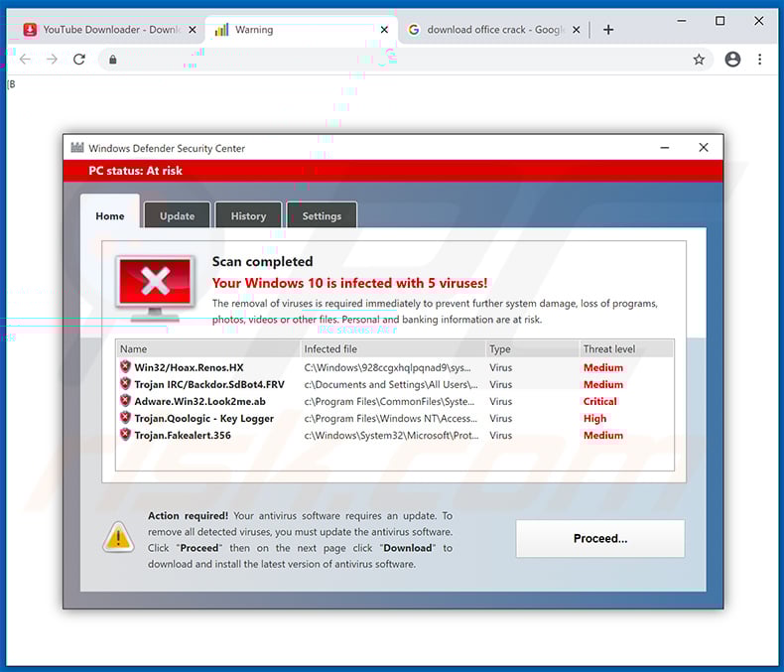Close the YouTube Downloader tab
The image size is (784, 672).
tap(192, 30)
